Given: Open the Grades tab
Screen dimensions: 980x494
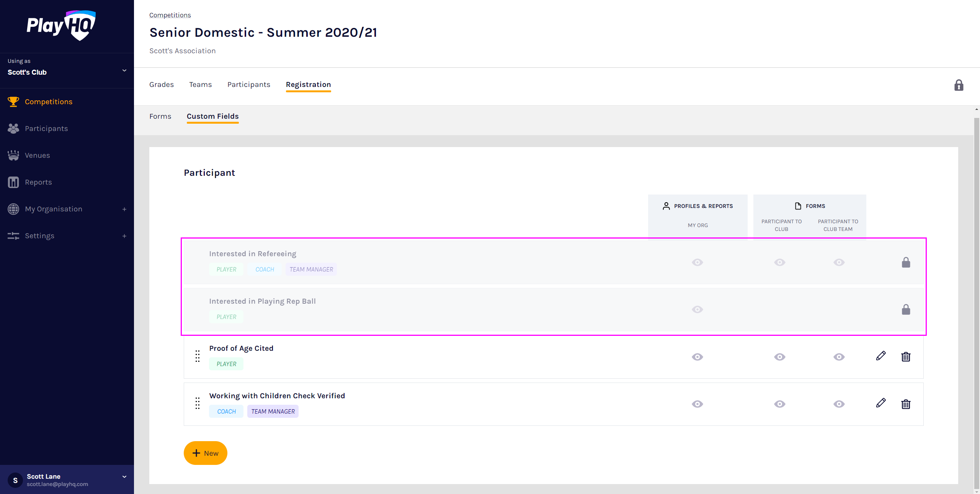Looking at the screenshot, I should tap(162, 85).
